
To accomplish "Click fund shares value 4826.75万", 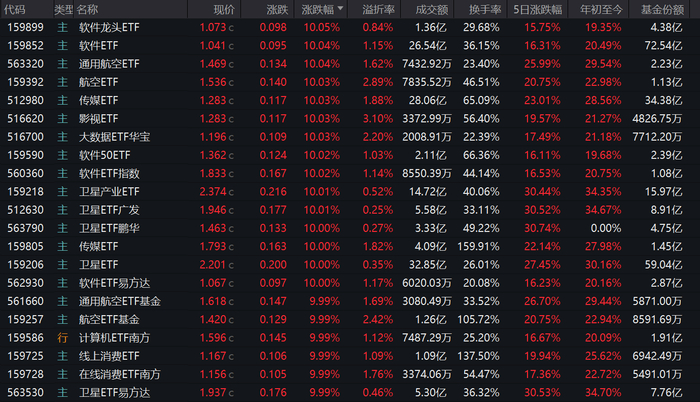I will [657, 119].
